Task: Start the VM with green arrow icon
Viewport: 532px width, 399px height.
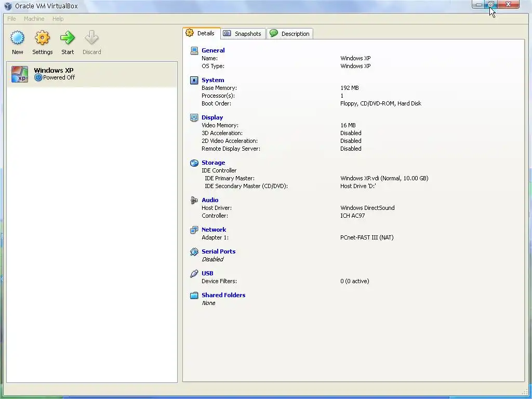Action: tap(68, 37)
